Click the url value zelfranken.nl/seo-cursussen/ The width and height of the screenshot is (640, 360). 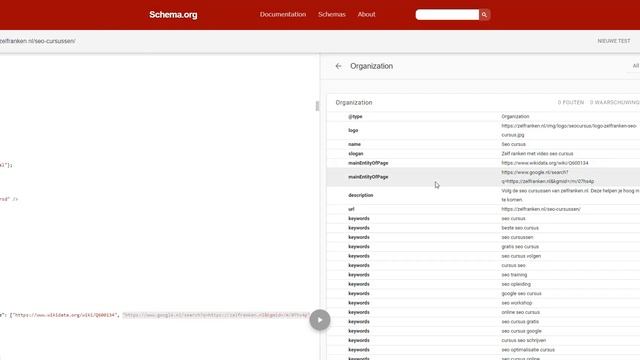pyautogui.click(x=541, y=209)
